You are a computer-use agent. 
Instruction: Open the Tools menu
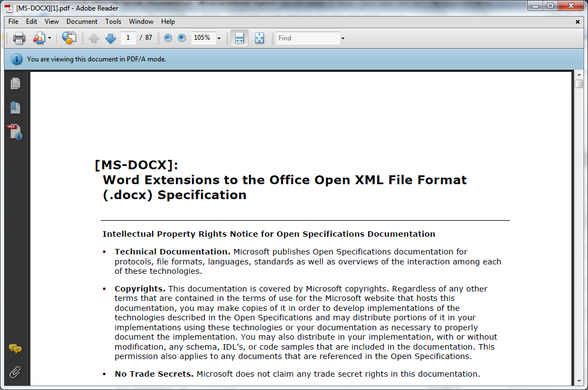click(x=114, y=22)
